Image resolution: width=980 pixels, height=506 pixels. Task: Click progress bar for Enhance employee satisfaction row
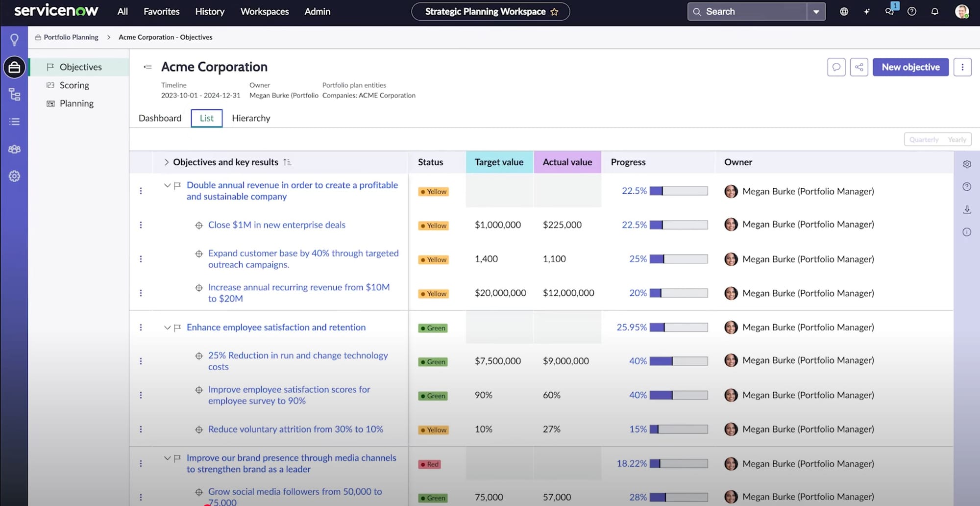point(679,328)
